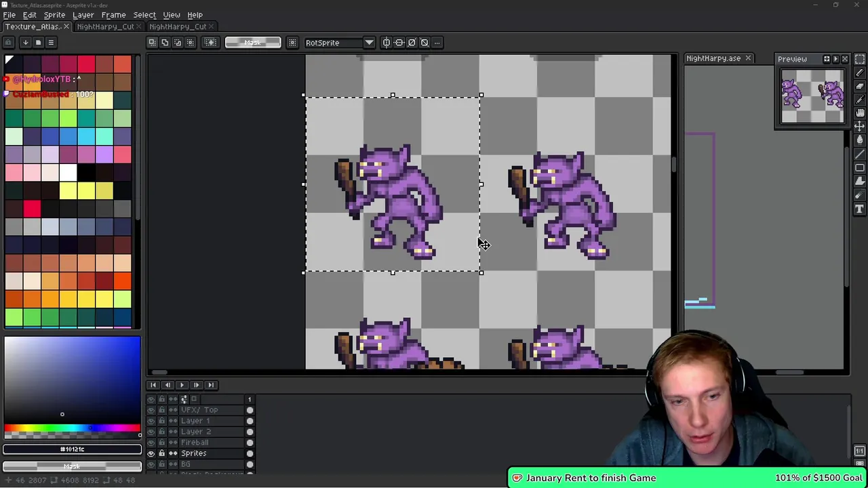Go to the first frame
Screen dimensions: 868x488
coord(153,385)
